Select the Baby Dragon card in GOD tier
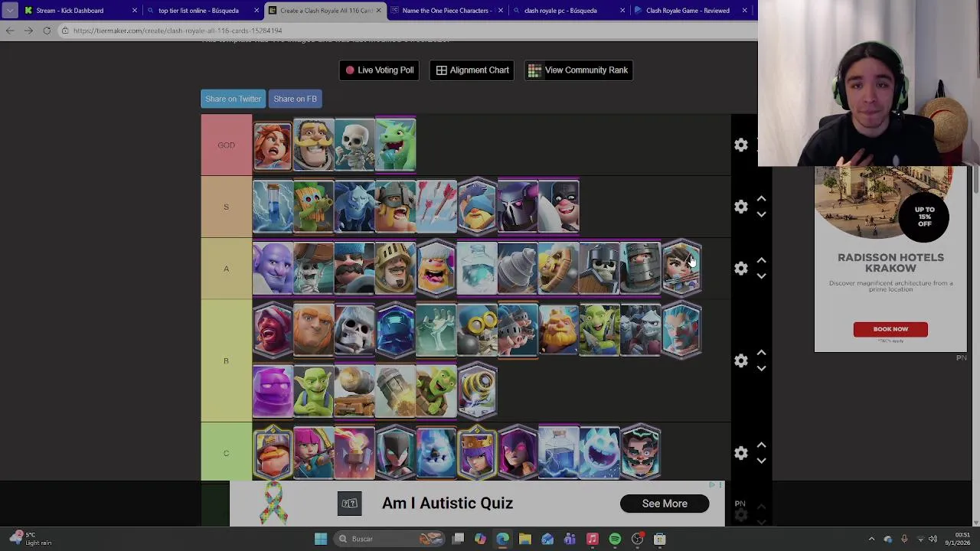980x551 pixels. tap(395, 145)
